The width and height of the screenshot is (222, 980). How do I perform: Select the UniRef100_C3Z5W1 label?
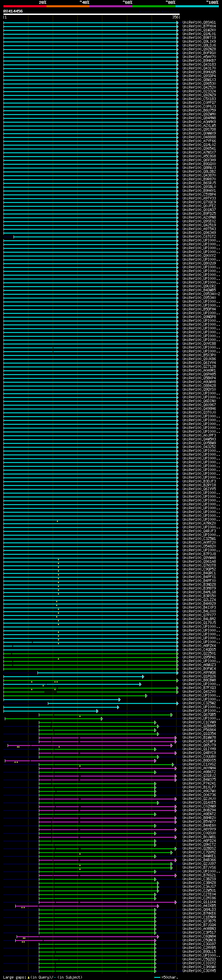(x=199, y=539)
